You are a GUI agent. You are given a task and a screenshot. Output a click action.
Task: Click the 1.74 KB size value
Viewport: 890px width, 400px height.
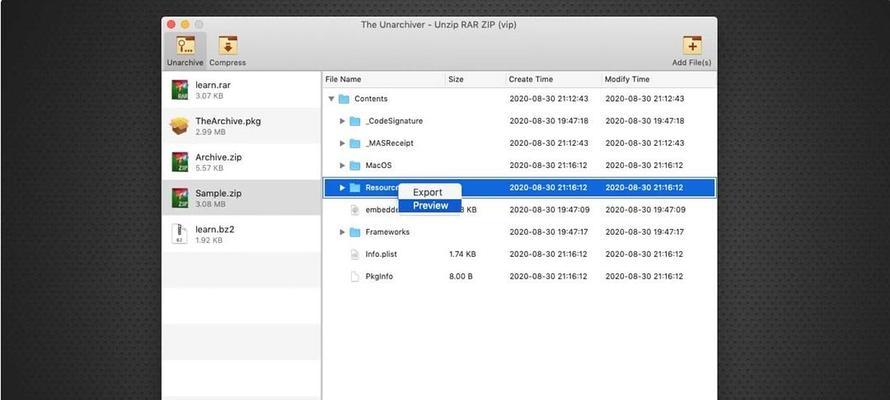[463, 254]
